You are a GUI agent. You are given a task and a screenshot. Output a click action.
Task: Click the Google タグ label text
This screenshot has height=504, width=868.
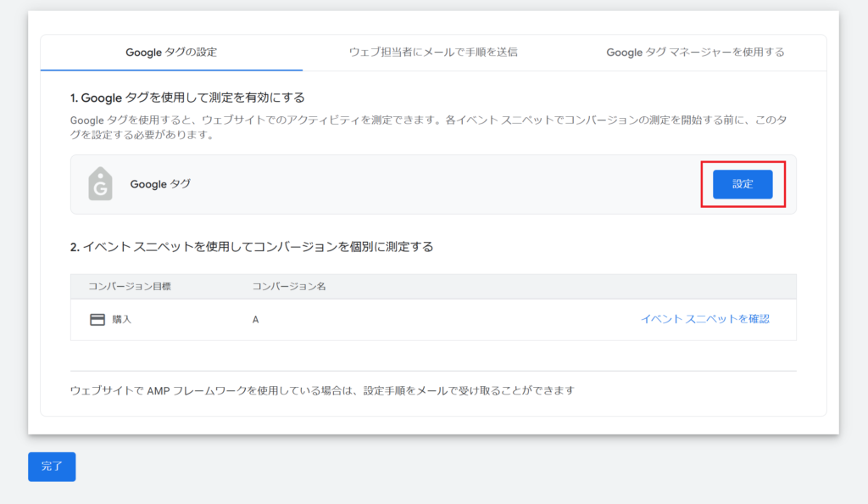(160, 184)
